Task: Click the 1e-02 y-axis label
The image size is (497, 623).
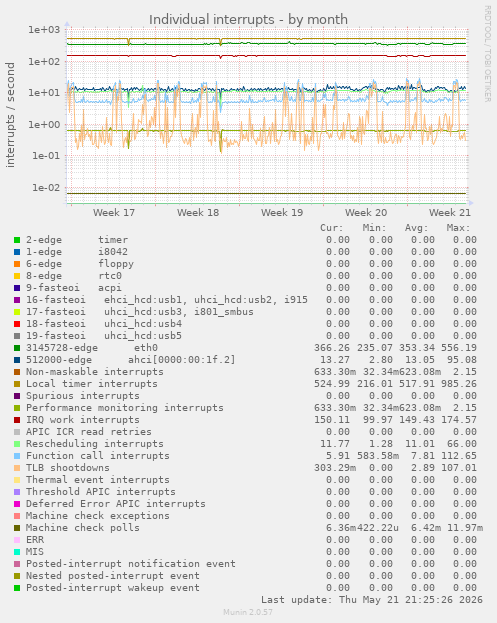Action: coord(46,188)
